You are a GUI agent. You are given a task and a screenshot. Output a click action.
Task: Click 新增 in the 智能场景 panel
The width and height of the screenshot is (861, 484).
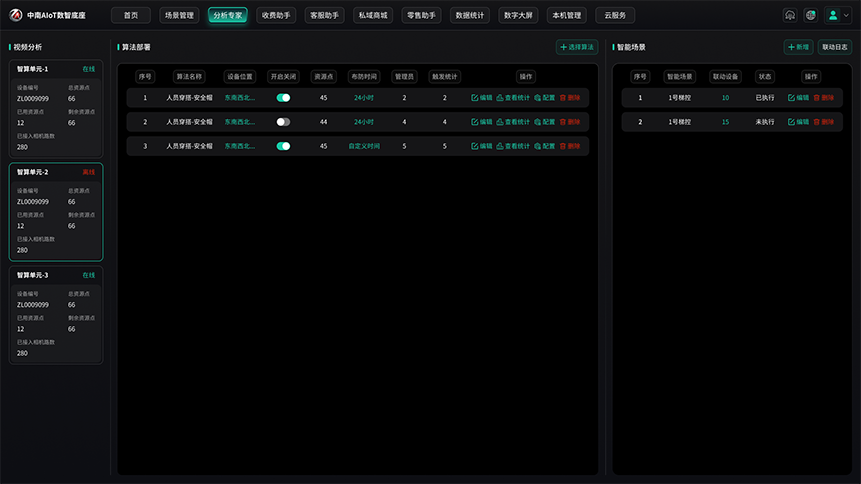(x=798, y=47)
